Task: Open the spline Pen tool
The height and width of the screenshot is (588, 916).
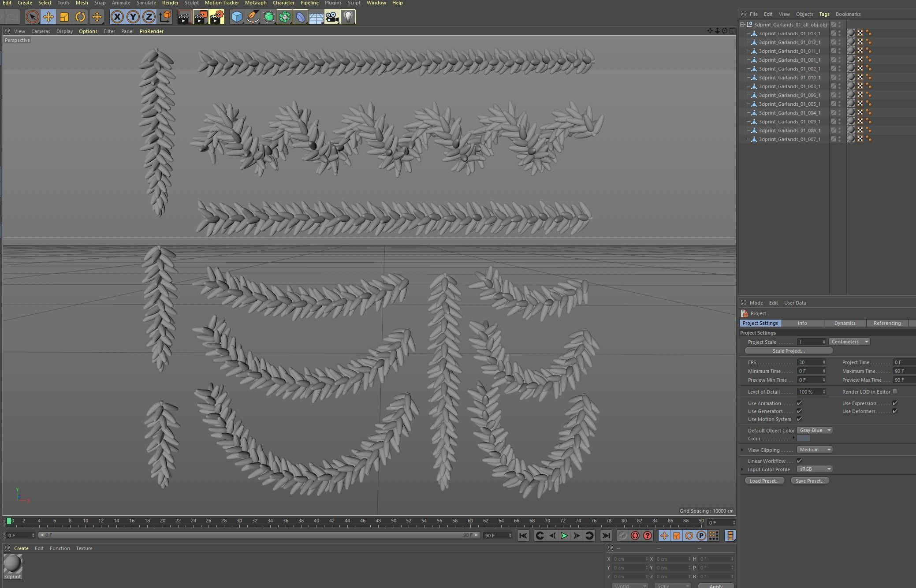Action: pos(253,17)
